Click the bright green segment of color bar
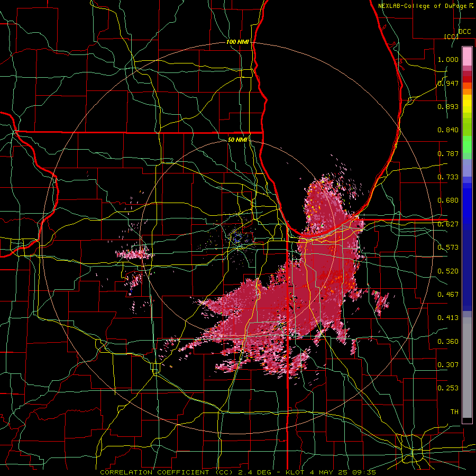 (467, 144)
